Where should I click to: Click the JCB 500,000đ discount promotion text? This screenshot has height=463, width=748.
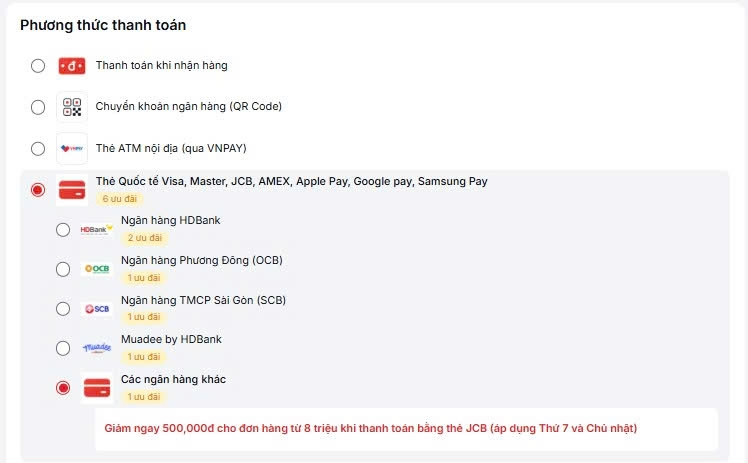coord(371,428)
